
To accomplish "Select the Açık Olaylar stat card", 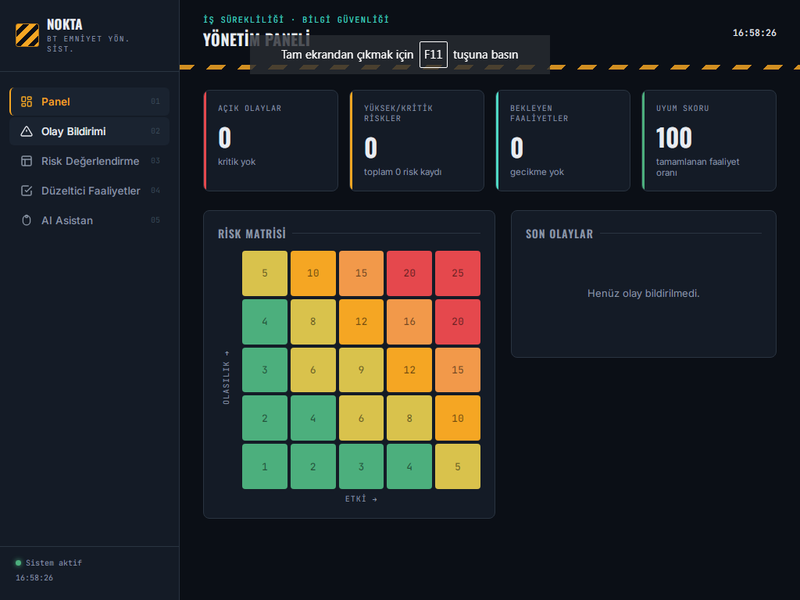I will pyautogui.click(x=270, y=141).
